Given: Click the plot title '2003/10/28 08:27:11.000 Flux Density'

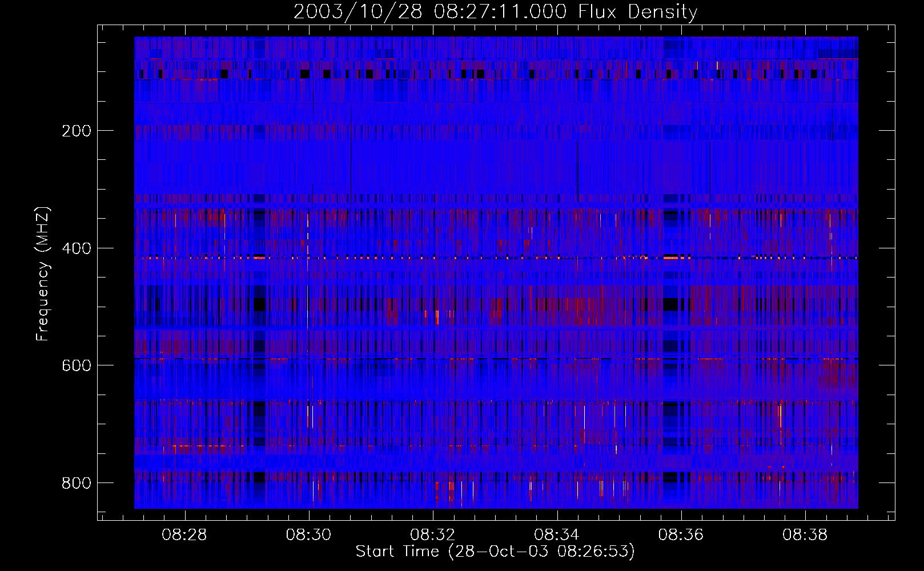Looking at the screenshot, I should click(x=495, y=12).
